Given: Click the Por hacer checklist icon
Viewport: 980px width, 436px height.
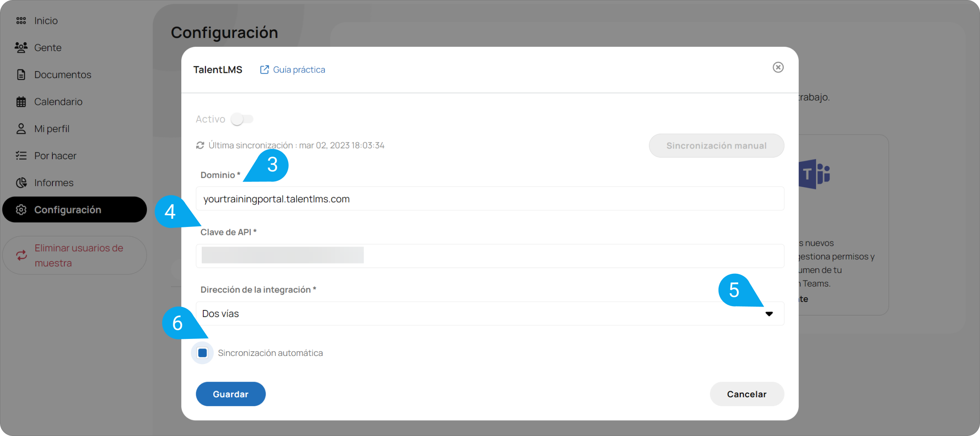Looking at the screenshot, I should pyautogui.click(x=21, y=155).
